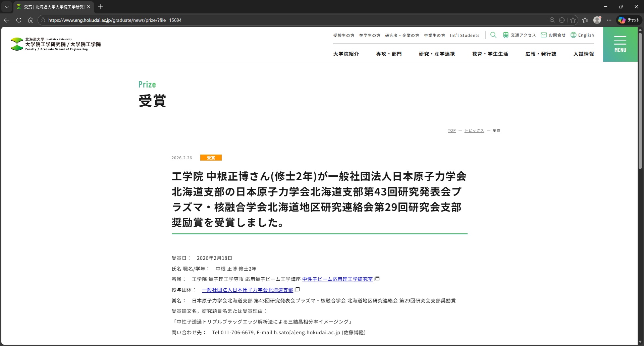Open Copilot chat button
The height and width of the screenshot is (346, 644).
click(629, 20)
